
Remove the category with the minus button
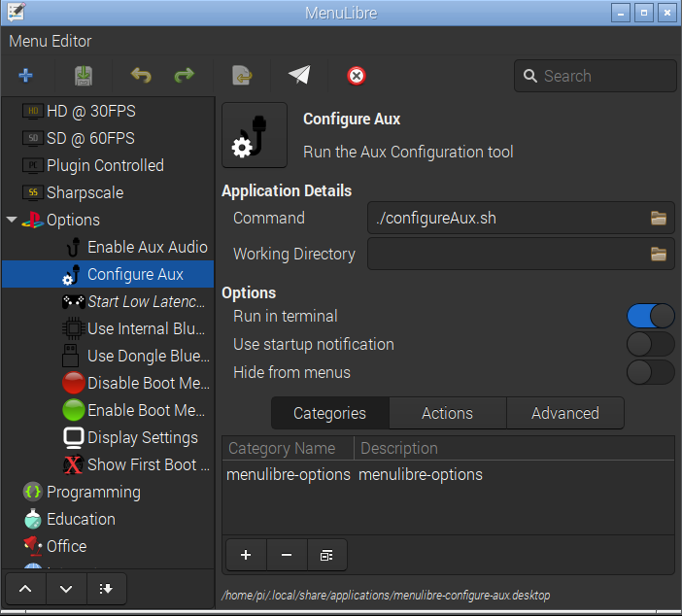point(287,555)
